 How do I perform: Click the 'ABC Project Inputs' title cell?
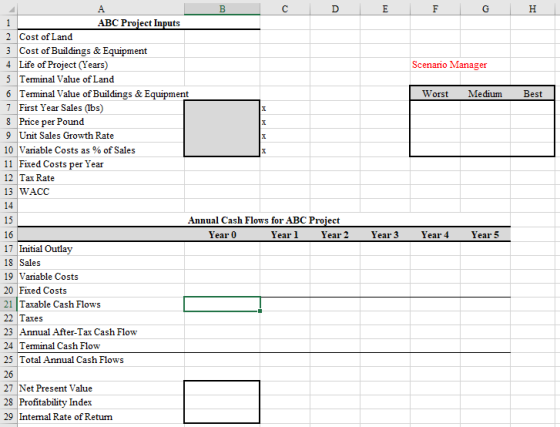139,23
